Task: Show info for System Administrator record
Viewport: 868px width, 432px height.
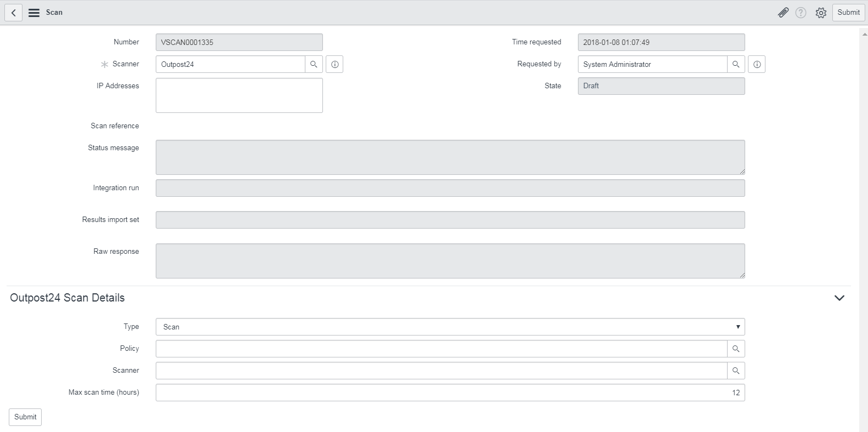Action: click(x=757, y=64)
